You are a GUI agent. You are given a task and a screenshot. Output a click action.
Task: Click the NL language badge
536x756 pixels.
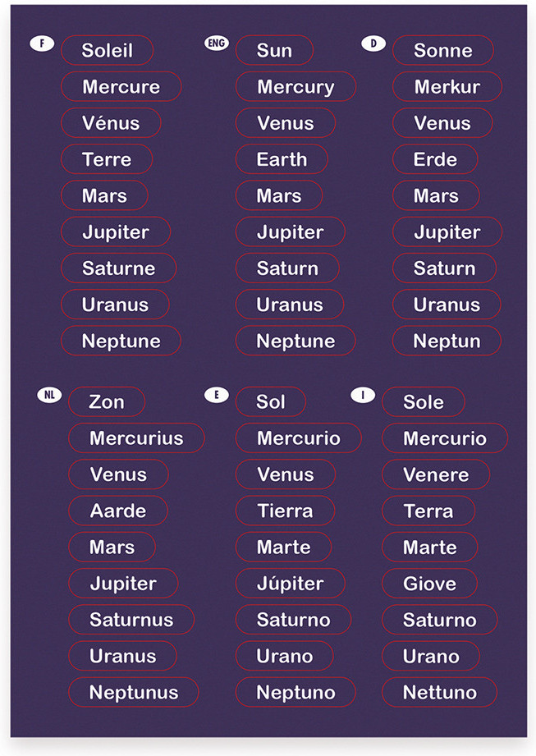coord(49,396)
